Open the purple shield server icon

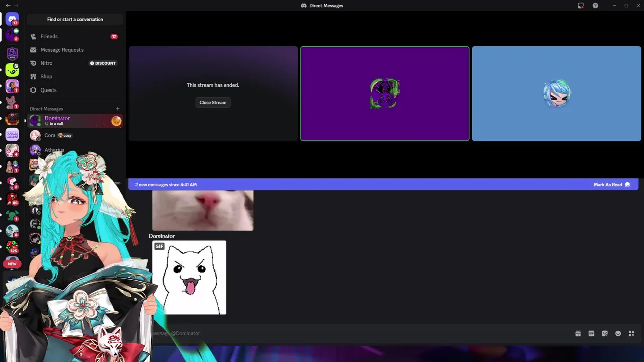[x=12, y=53]
